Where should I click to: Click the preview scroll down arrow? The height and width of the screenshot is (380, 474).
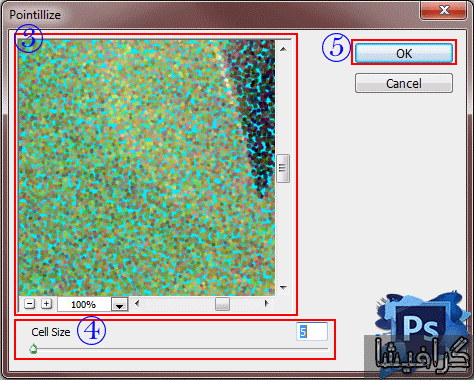click(x=283, y=287)
